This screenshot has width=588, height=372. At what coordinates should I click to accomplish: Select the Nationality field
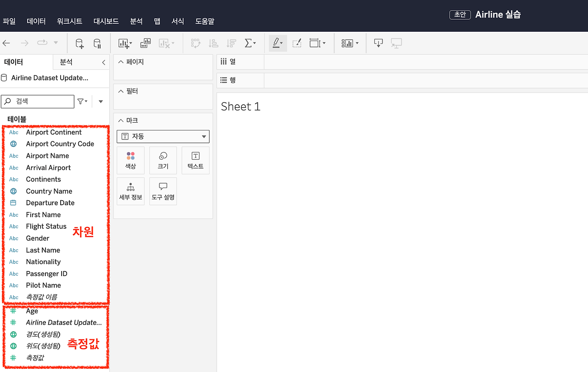(x=43, y=262)
